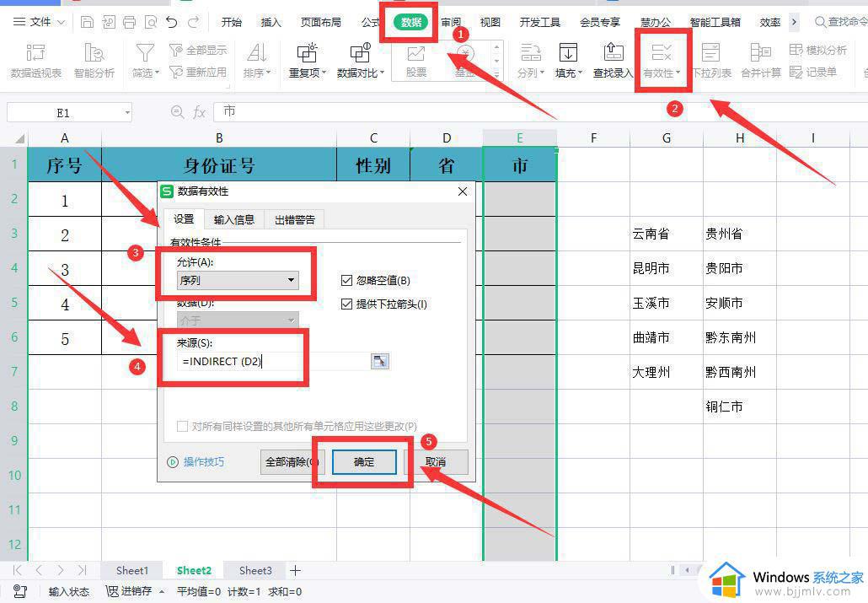Select cell containing 昆明市
This screenshot has height=603, width=868.
(667, 268)
